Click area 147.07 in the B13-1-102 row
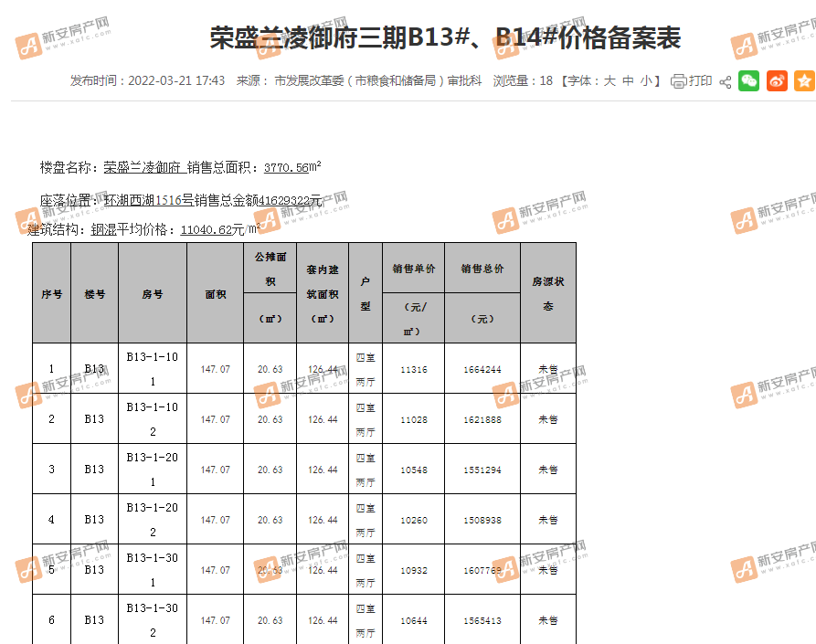Screen dimensions: 816x644 [216, 420]
